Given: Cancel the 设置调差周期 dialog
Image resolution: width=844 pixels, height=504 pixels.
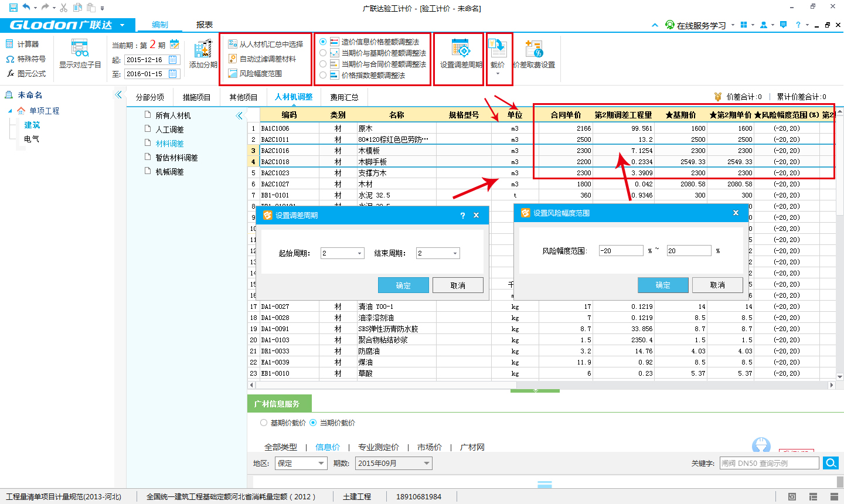Looking at the screenshot, I should coord(458,285).
